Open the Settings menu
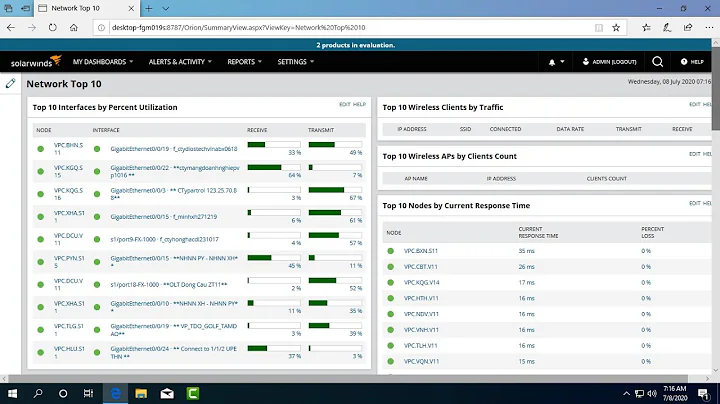The height and width of the screenshot is (404, 720). coord(296,62)
